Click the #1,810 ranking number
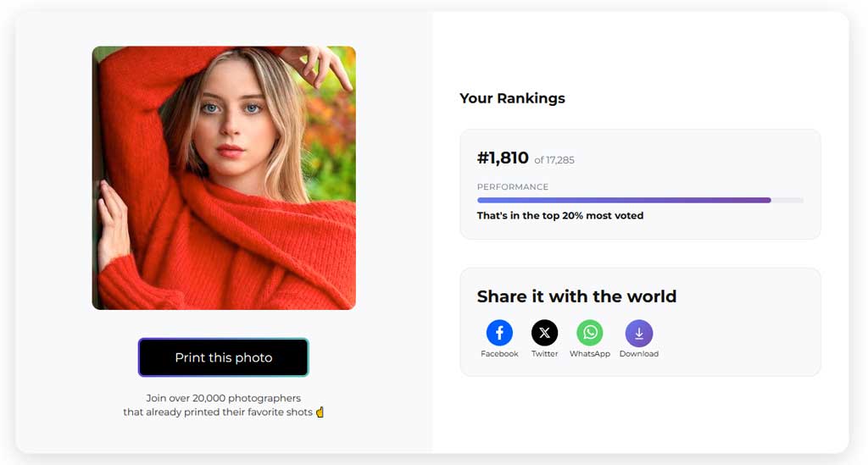This screenshot has height=465, width=868. (x=503, y=158)
